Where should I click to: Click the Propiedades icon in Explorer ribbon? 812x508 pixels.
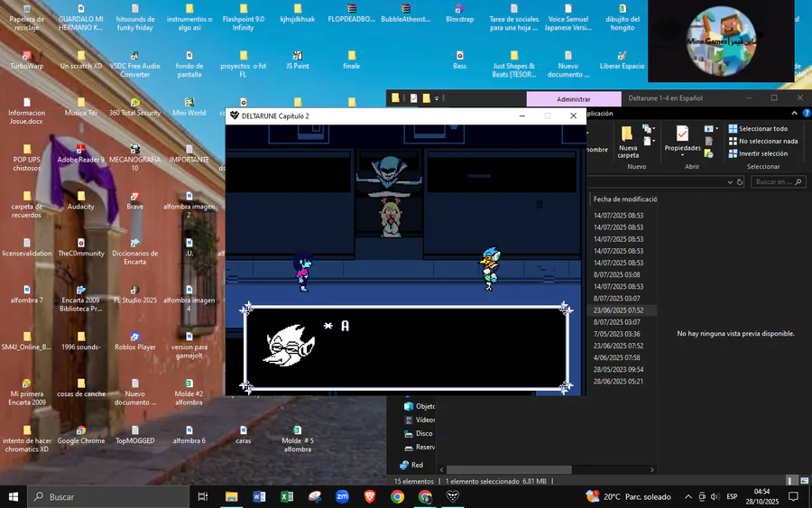point(682,134)
